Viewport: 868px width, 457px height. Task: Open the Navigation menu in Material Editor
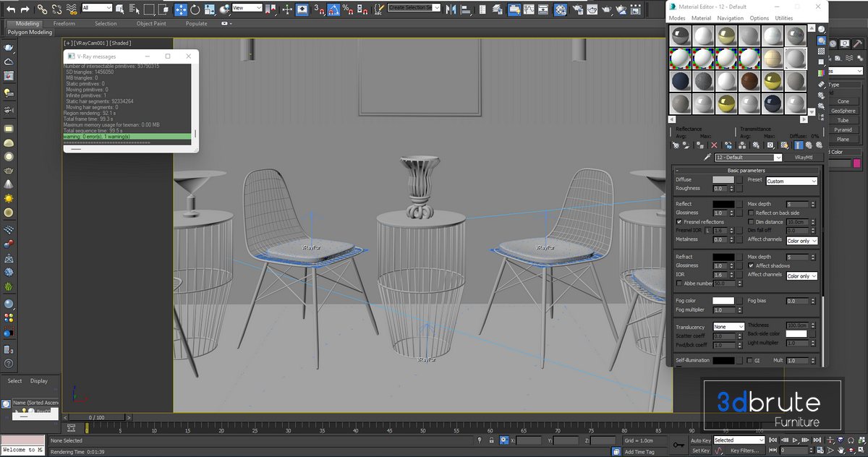click(x=730, y=18)
